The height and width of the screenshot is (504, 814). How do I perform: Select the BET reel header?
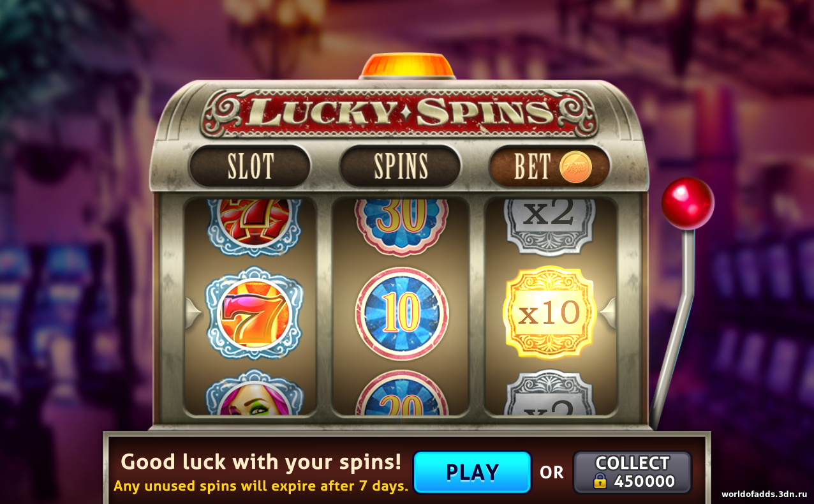[549, 167]
